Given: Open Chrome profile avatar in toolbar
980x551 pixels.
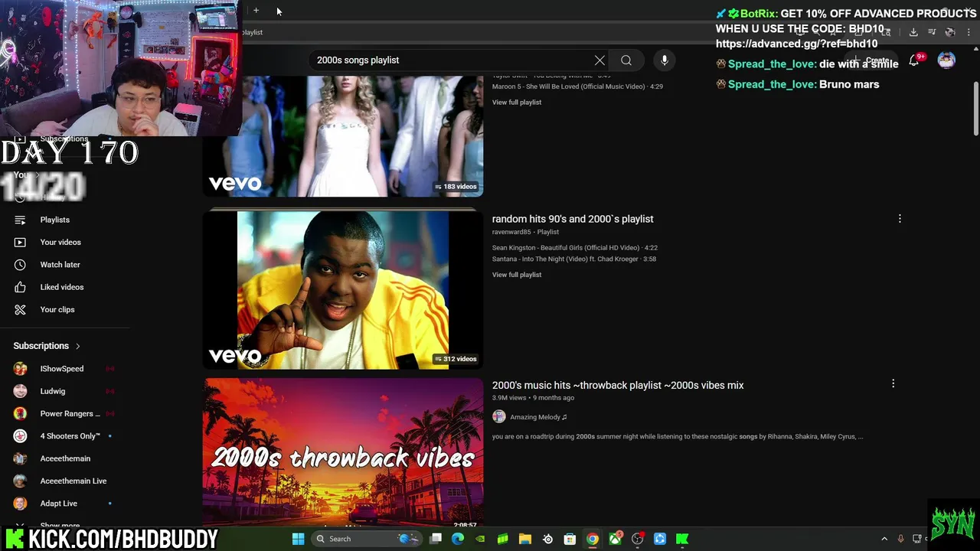Looking at the screenshot, I should 950,32.
